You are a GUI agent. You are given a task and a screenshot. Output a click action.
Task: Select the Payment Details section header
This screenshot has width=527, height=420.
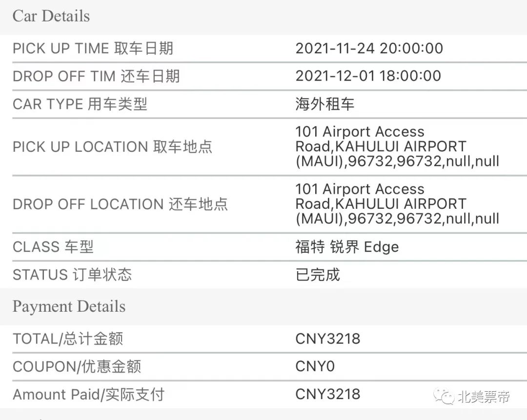[69, 306]
